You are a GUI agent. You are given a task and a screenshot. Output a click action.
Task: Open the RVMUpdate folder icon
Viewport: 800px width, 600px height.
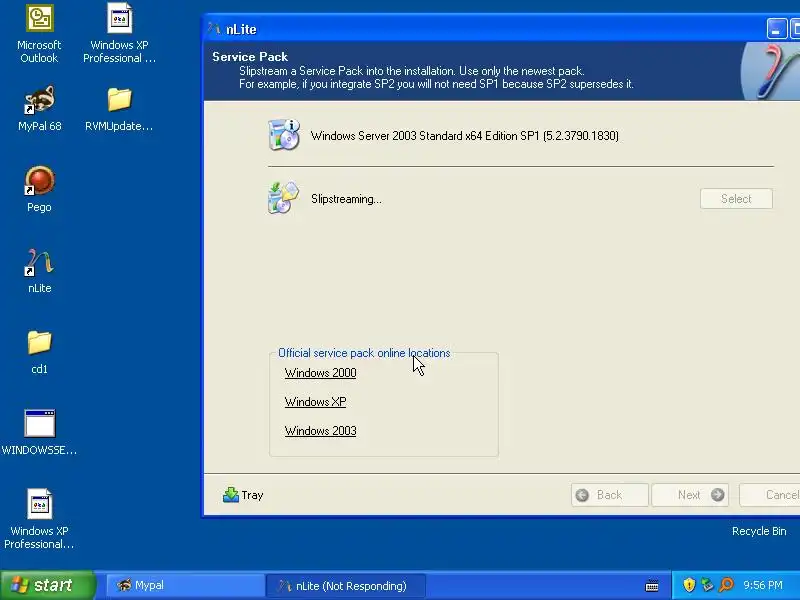pos(119,100)
